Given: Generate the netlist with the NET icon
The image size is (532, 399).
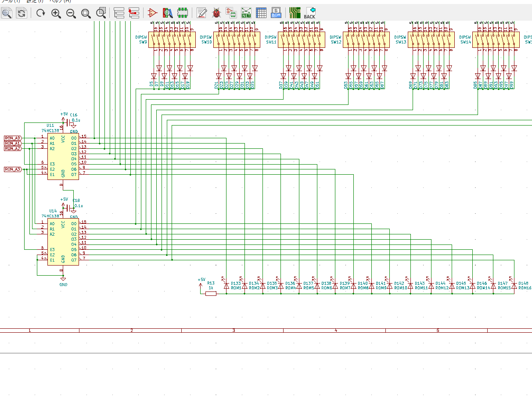Looking at the screenshot, I should click(x=246, y=13).
